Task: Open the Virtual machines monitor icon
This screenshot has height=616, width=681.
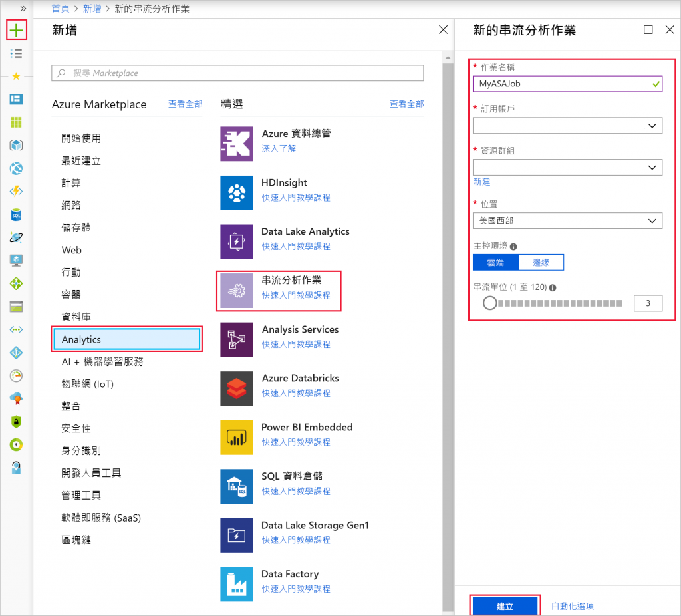Action: click(16, 260)
